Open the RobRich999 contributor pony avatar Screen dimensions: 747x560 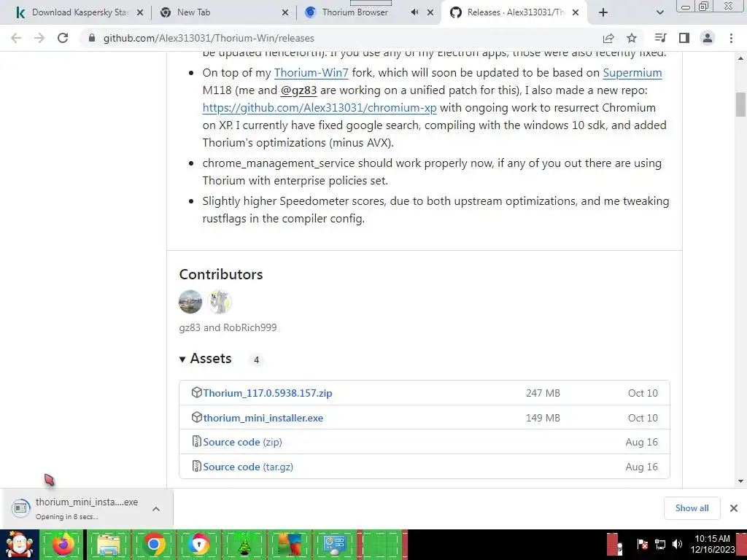point(220,301)
